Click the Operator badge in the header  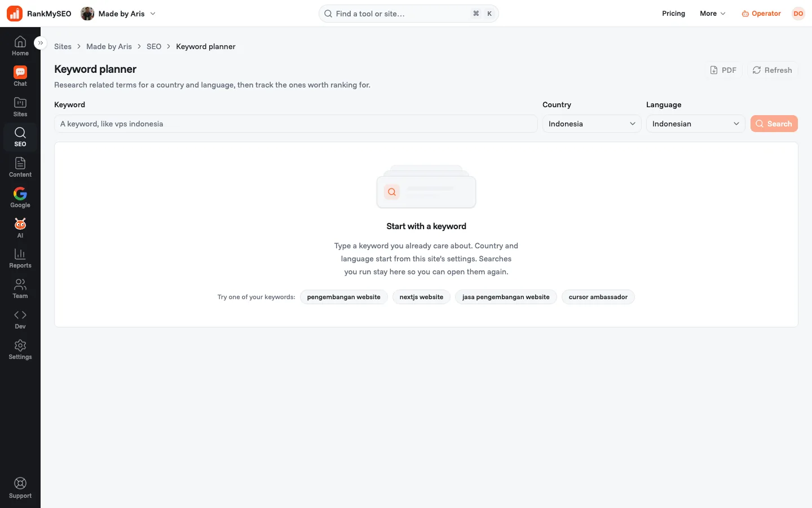tap(761, 14)
